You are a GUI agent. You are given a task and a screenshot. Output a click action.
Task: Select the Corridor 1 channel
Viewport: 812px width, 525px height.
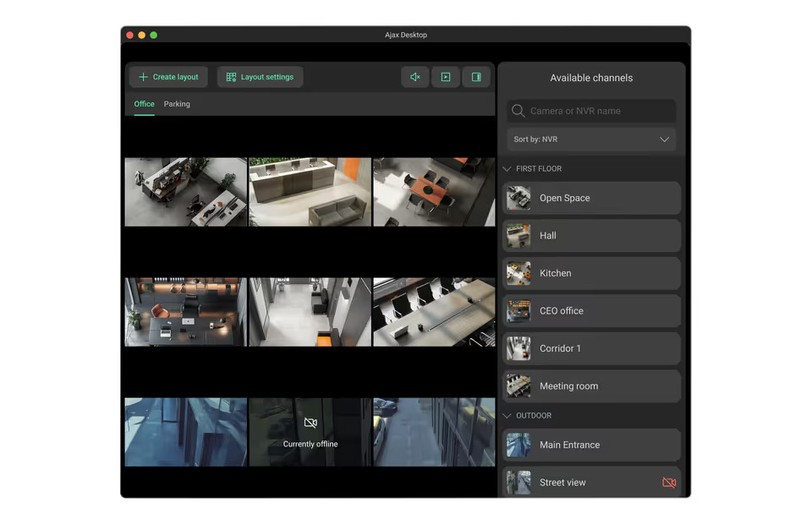(591, 348)
